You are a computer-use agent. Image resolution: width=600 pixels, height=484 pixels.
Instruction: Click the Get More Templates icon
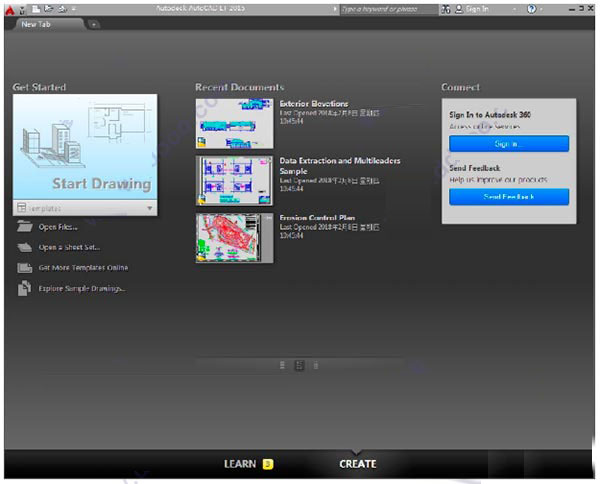point(25,267)
